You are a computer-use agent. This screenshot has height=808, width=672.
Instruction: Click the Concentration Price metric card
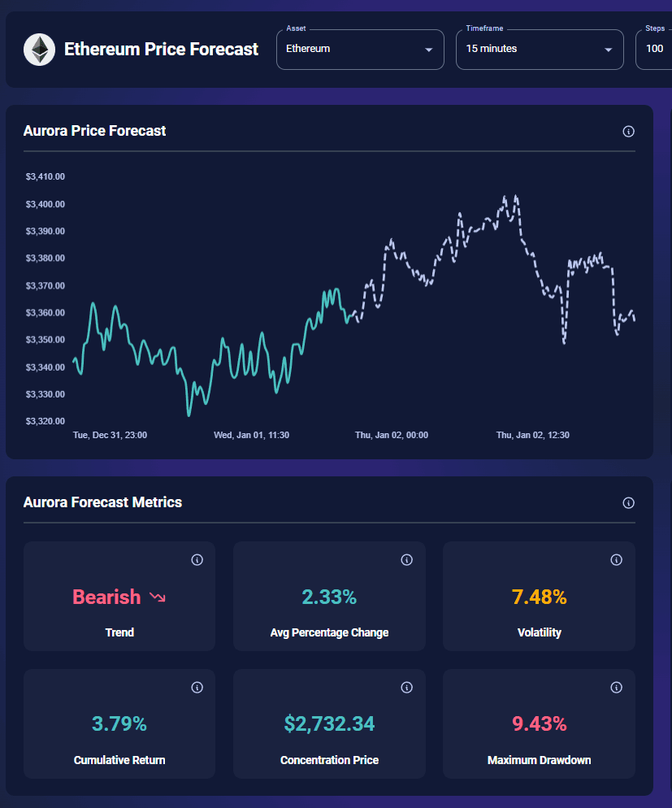pos(328,723)
